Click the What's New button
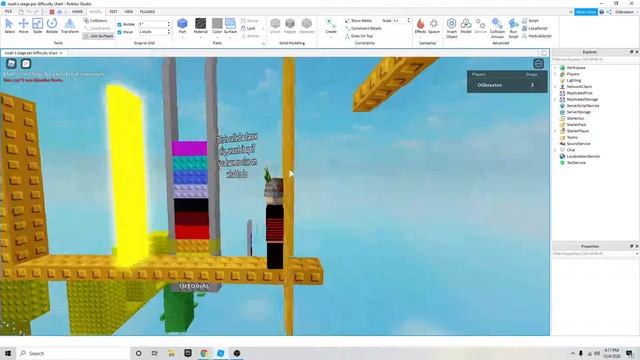The width and height of the screenshot is (640, 360). (x=586, y=12)
